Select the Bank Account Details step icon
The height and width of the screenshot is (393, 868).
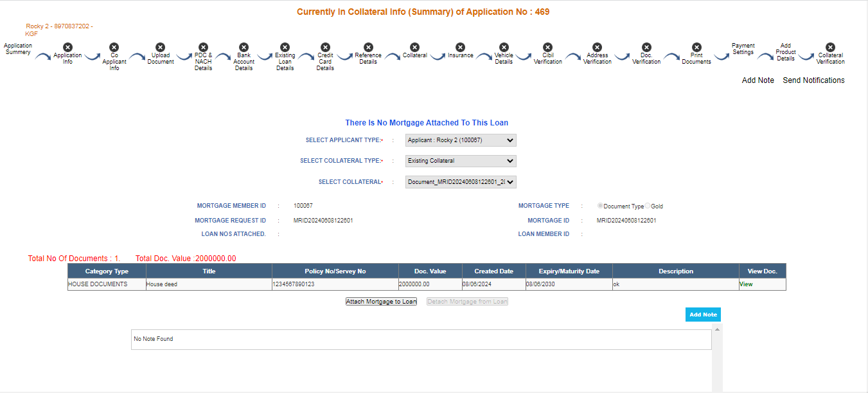coord(244,47)
